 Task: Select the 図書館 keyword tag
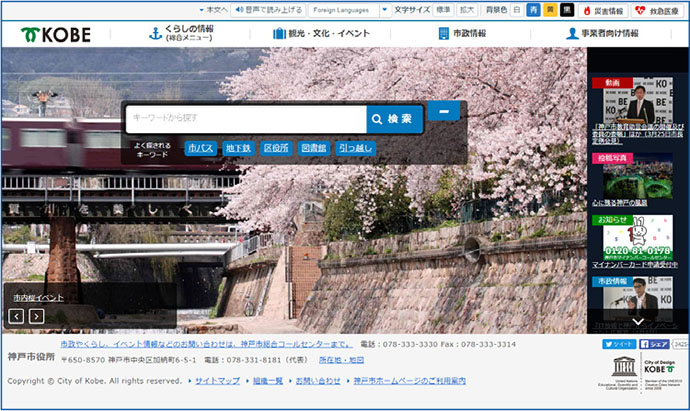(314, 148)
